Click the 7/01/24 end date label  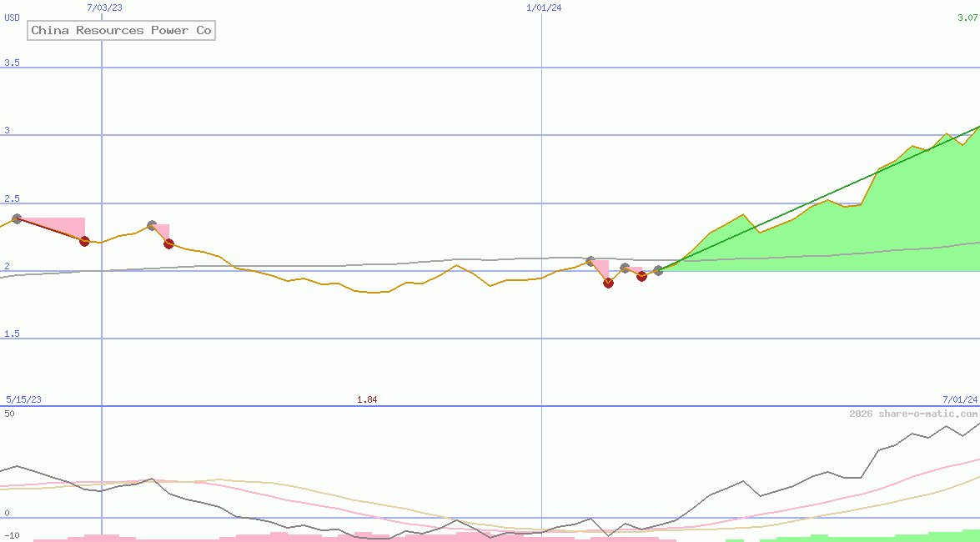click(959, 399)
